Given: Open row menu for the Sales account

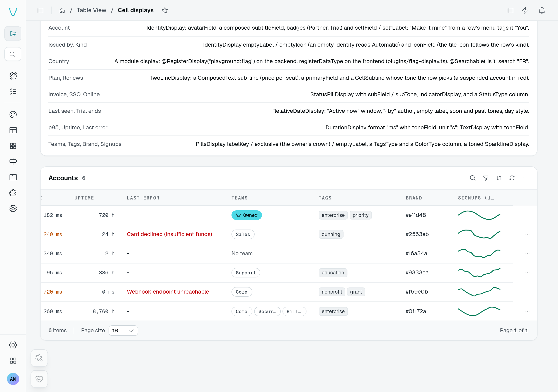Looking at the screenshot, I should [x=527, y=234].
